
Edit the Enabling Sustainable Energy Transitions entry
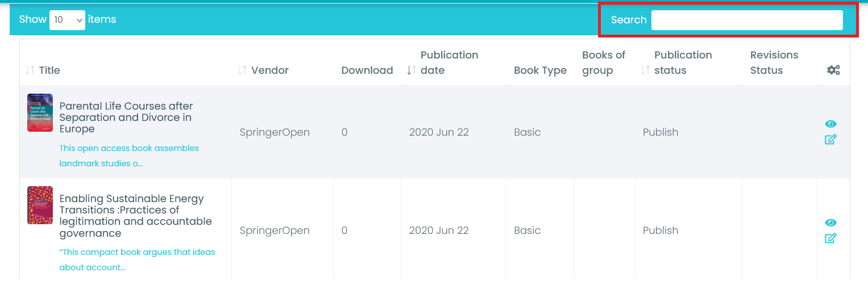[830, 238]
